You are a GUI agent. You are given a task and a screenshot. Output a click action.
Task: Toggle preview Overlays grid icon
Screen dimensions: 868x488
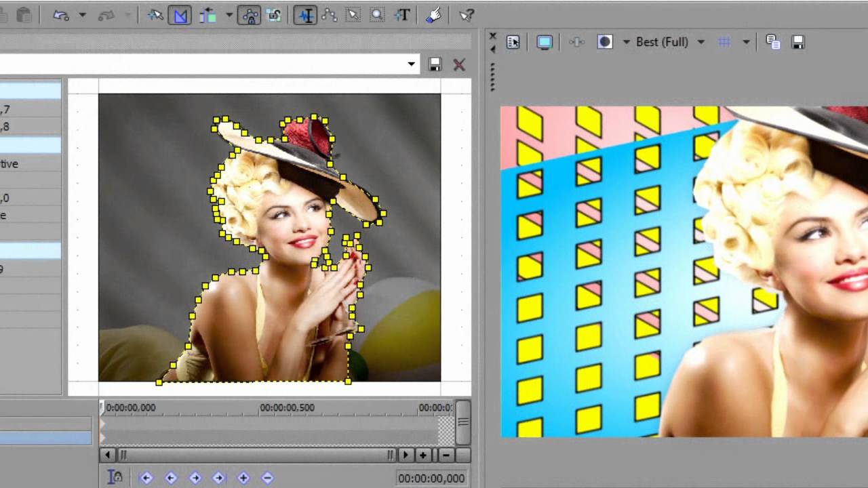pos(724,42)
